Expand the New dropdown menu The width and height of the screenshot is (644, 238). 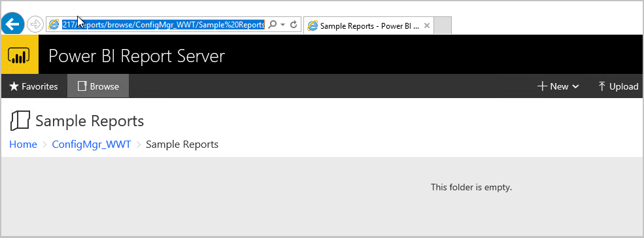coord(558,86)
